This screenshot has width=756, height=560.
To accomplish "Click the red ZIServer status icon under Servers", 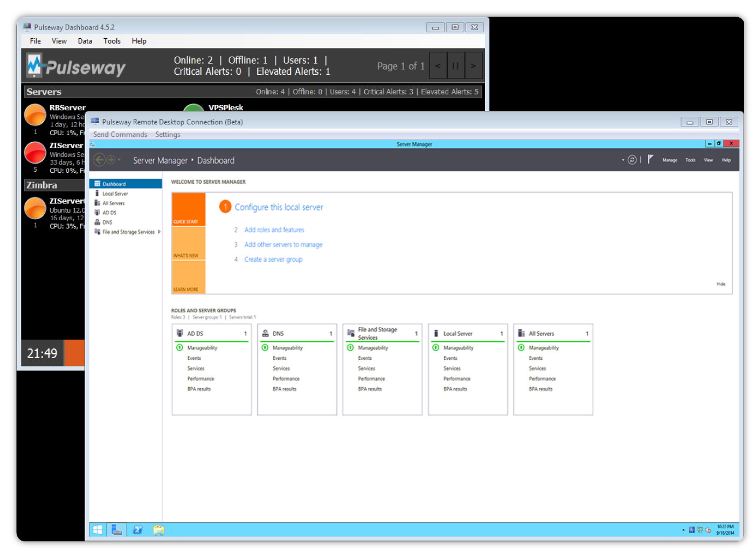I will pos(36,153).
